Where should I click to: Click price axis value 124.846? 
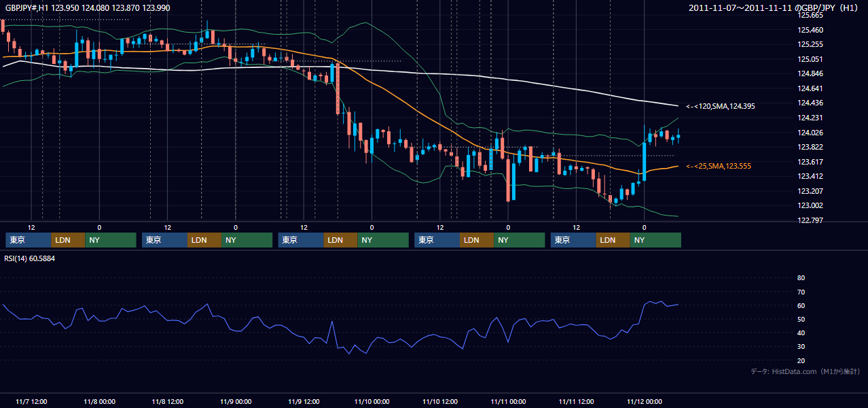(x=810, y=73)
